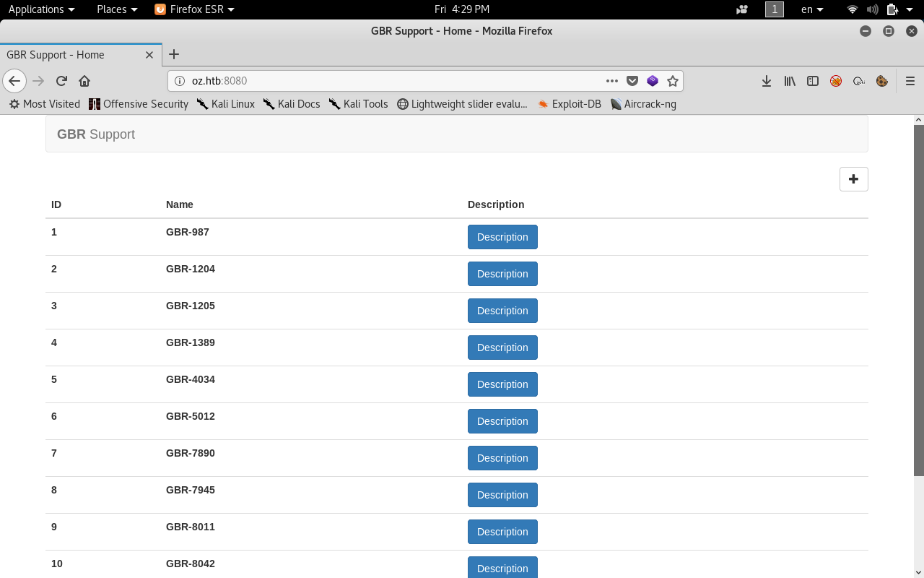Click the plus icon to add ticket
Screen dimensions: 924x578
coord(853,179)
